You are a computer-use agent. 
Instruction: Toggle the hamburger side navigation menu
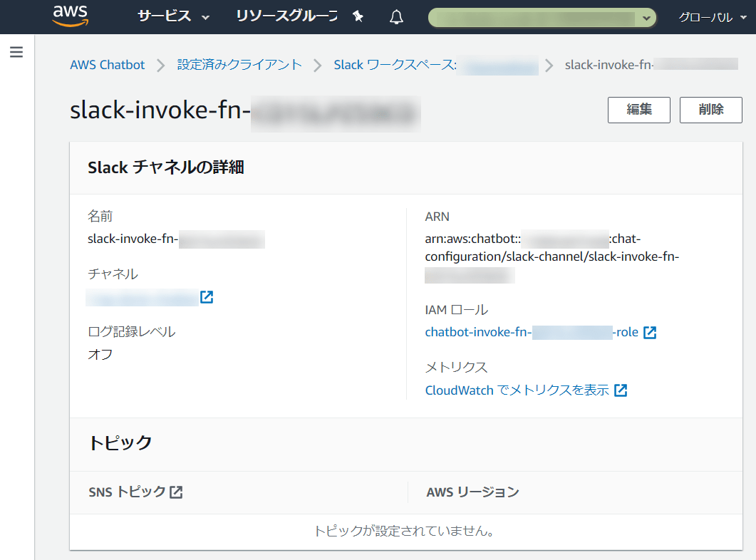(x=16, y=52)
